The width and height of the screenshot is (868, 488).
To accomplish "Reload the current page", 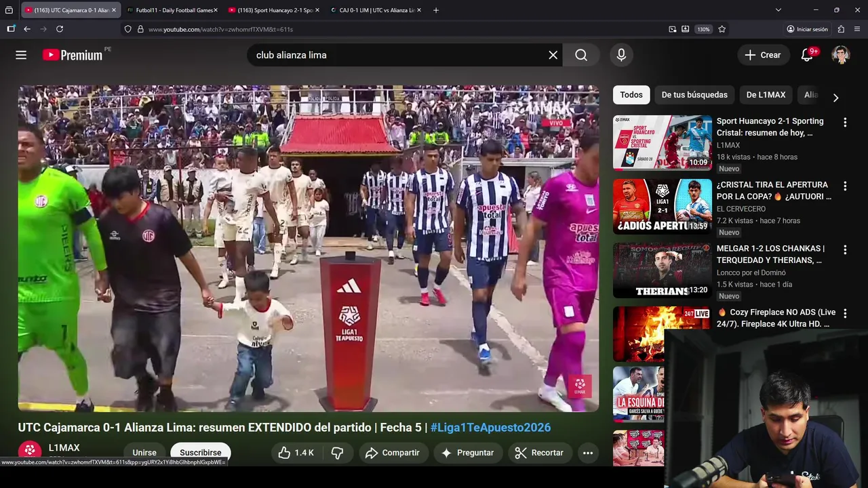I will pos(60,29).
